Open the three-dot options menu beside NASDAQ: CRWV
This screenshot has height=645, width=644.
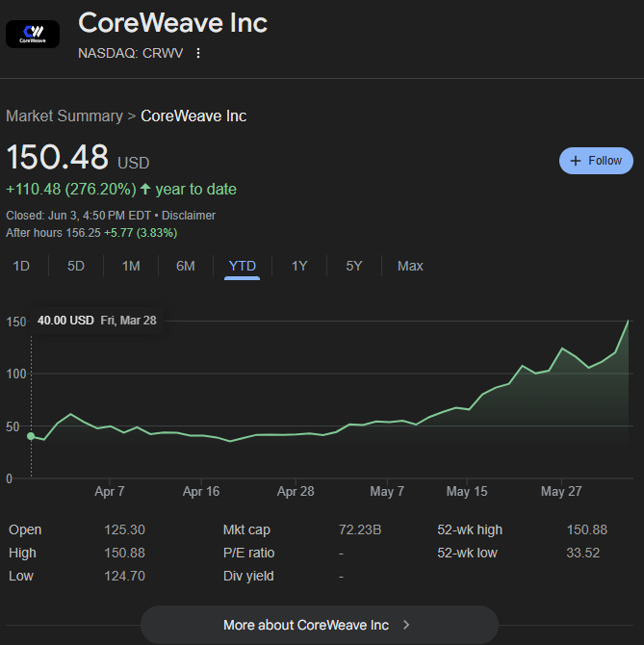[x=198, y=53]
